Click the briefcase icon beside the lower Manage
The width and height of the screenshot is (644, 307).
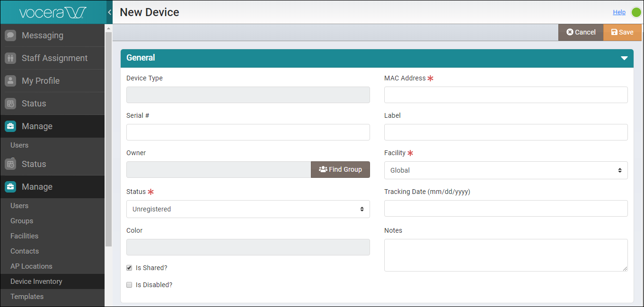click(x=10, y=187)
